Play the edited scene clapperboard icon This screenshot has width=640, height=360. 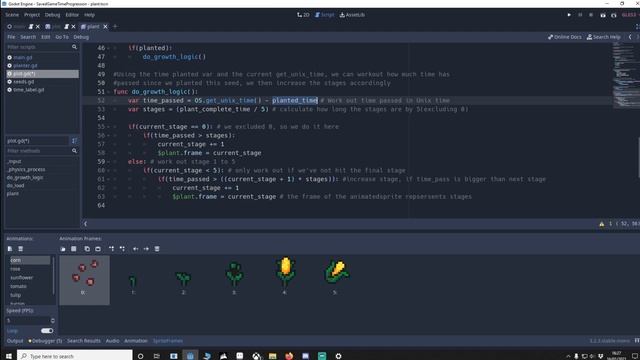click(x=603, y=15)
